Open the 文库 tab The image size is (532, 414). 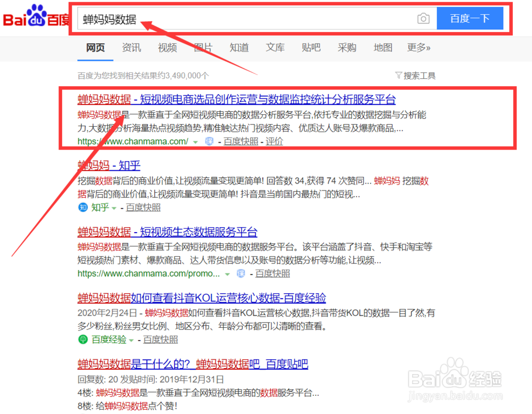275,47
